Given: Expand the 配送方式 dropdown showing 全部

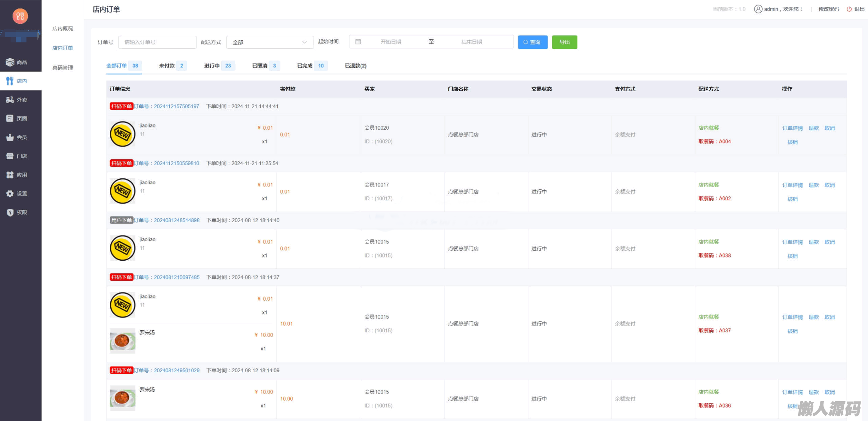Looking at the screenshot, I should click(x=270, y=42).
